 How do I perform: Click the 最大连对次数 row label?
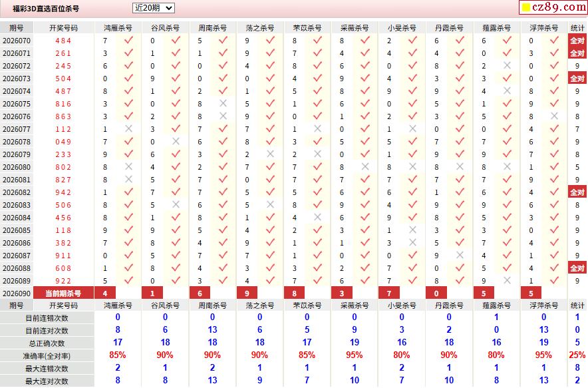click(47, 381)
